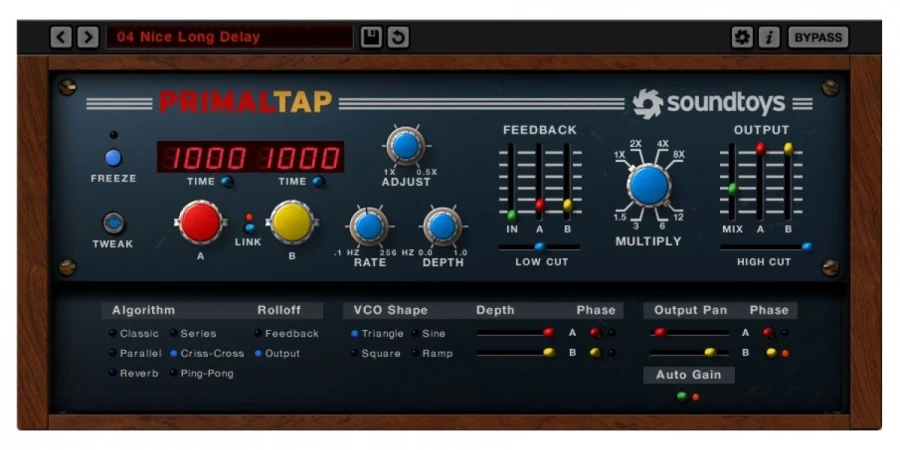Click the yellow B tap button
The image size is (900, 450).
[x=292, y=223]
